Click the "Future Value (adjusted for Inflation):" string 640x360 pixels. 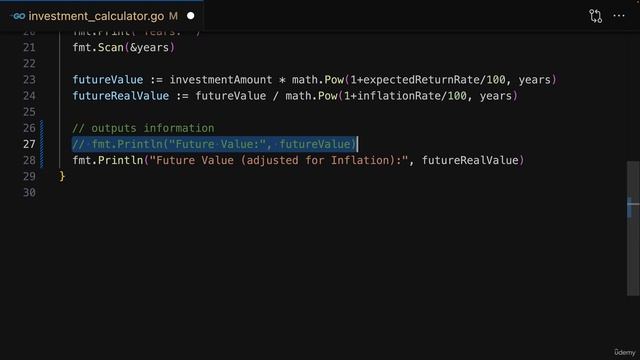pos(279,160)
